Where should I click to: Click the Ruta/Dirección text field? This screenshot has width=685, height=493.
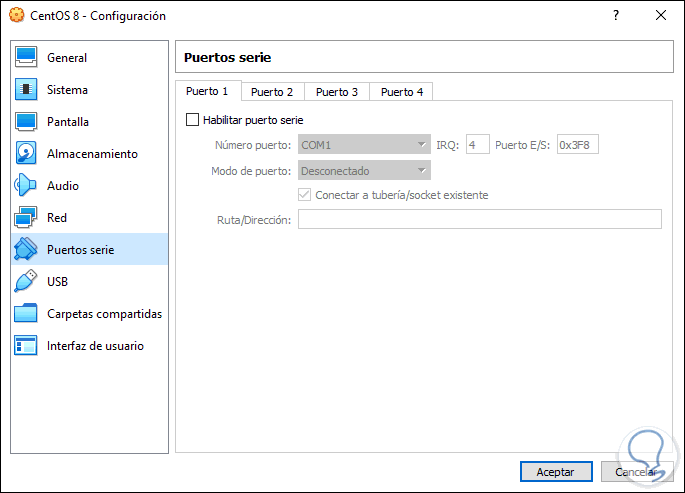coord(479,219)
